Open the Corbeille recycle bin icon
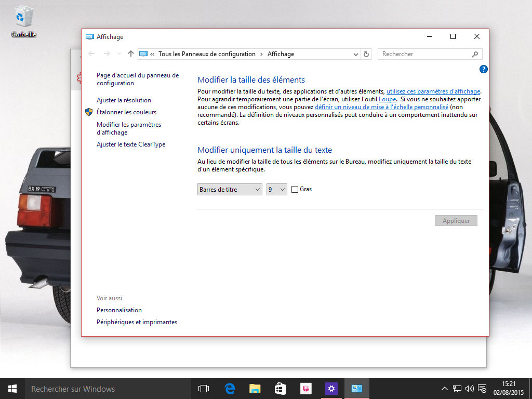This screenshot has width=532, height=399. (23, 21)
